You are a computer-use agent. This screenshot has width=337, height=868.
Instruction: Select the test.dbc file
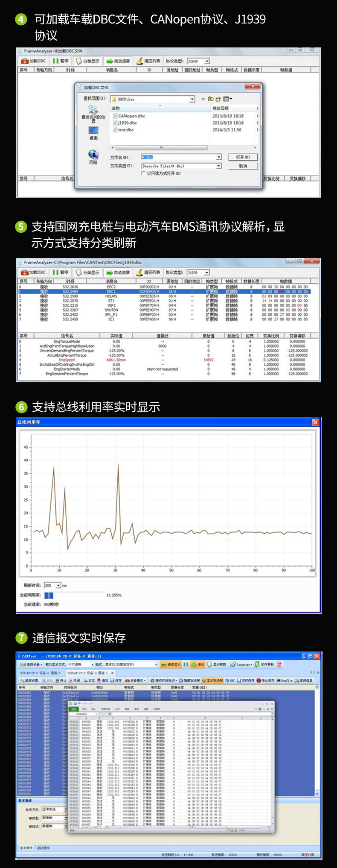coord(124,129)
